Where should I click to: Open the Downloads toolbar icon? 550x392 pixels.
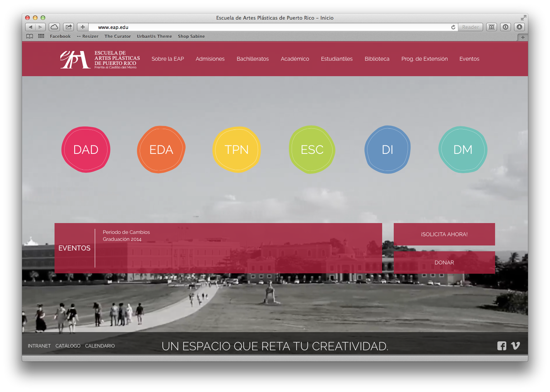point(519,27)
